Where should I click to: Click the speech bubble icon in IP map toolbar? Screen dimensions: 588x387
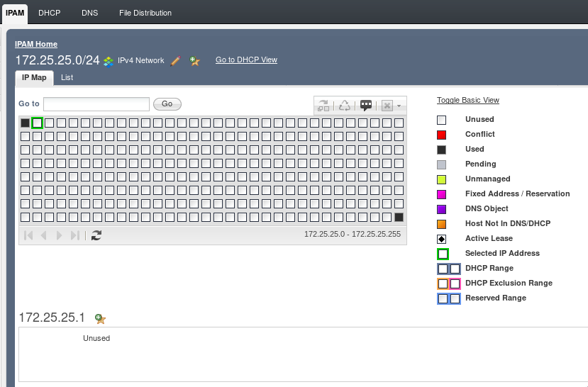click(366, 106)
